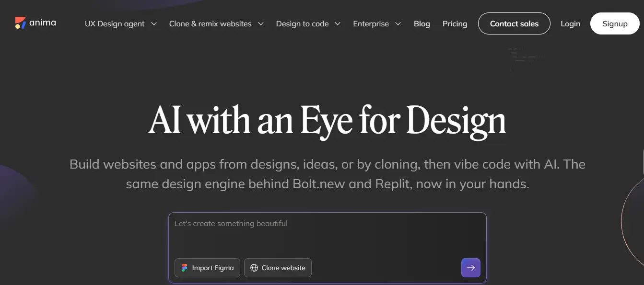Image resolution: width=644 pixels, height=285 pixels.
Task: Expand the chevron beside Enterprise
Action: 398,23
